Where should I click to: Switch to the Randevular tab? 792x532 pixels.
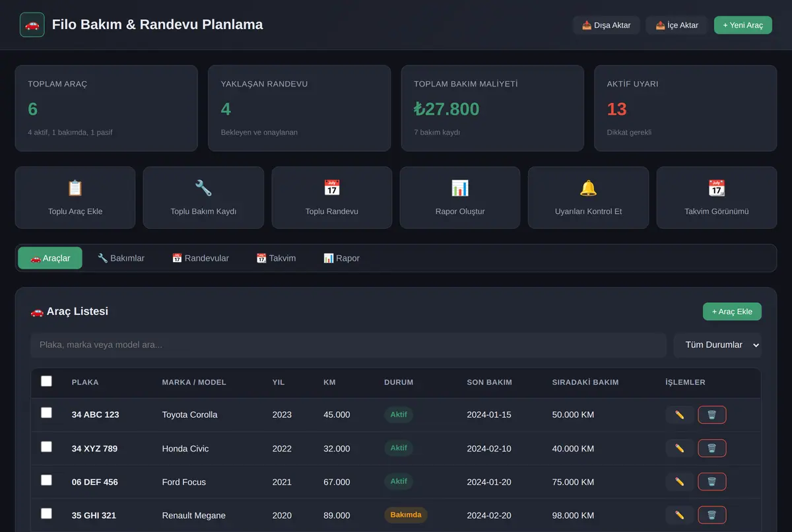click(x=200, y=258)
